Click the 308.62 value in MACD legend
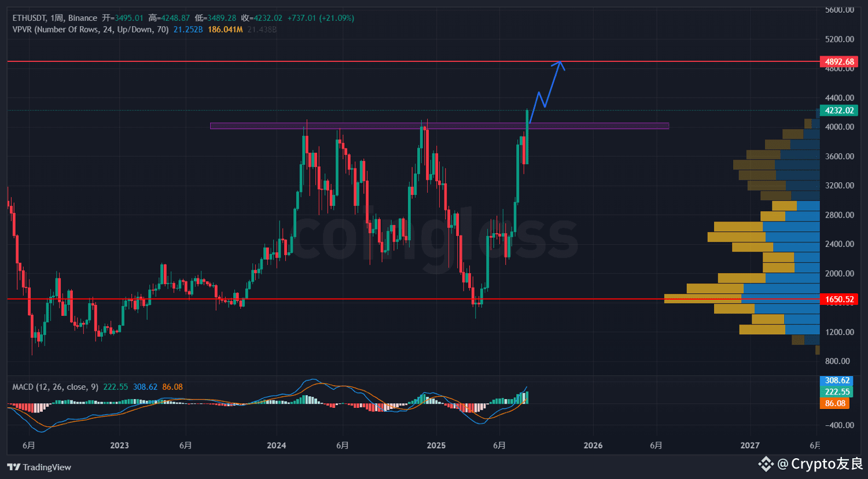Screen dimensions: 868x479 point(145,387)
